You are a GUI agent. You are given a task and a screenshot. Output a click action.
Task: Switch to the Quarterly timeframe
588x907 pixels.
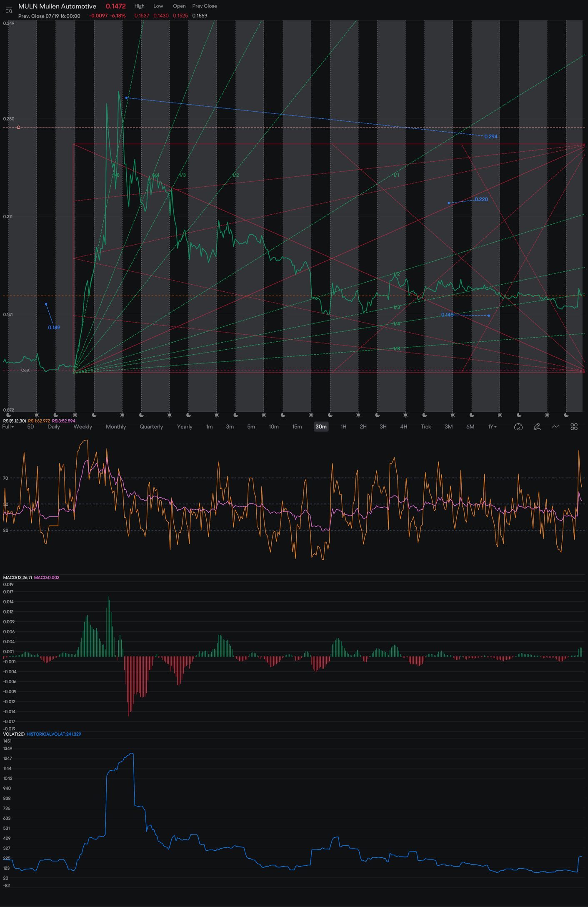(151, 427)
